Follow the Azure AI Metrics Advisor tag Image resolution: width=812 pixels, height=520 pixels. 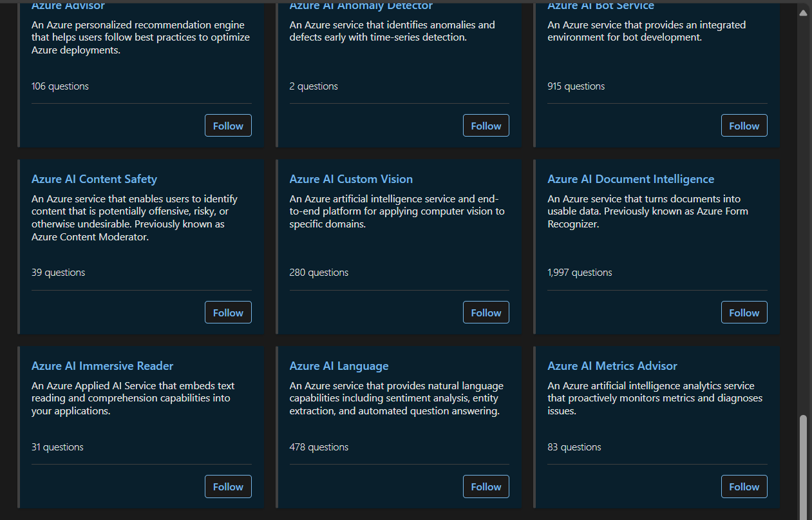tap(744, 486)
